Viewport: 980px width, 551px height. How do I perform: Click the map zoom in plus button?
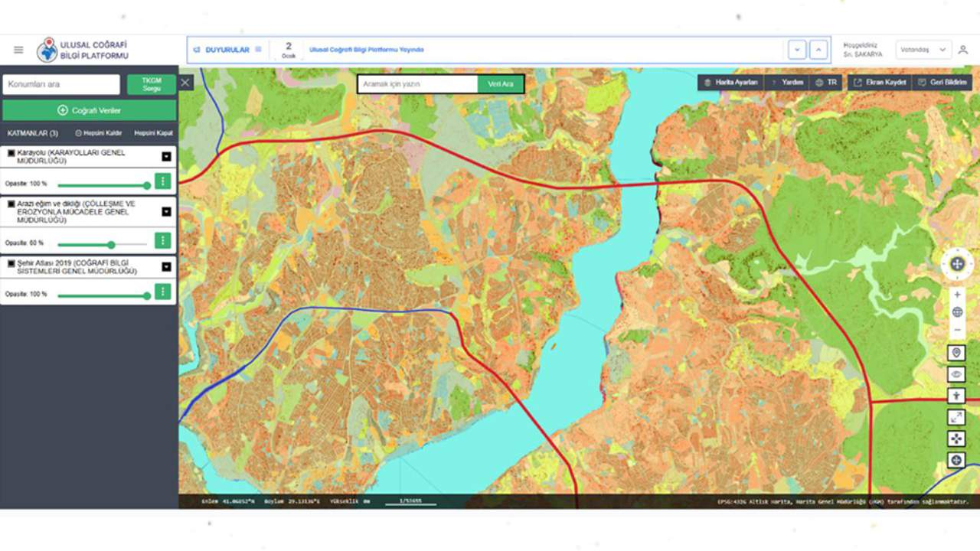[x=957, y=295]
